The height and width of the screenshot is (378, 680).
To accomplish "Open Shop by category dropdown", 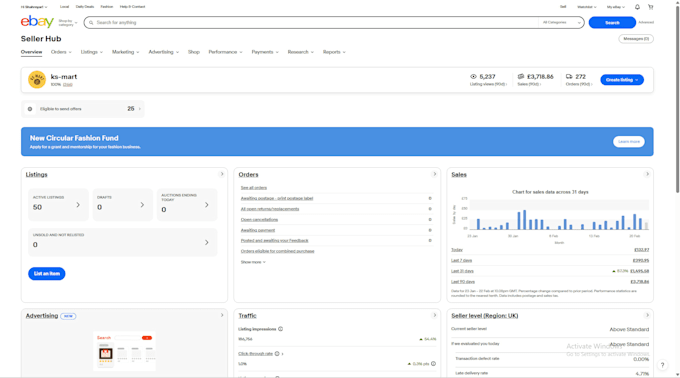I will coord(68,23).
